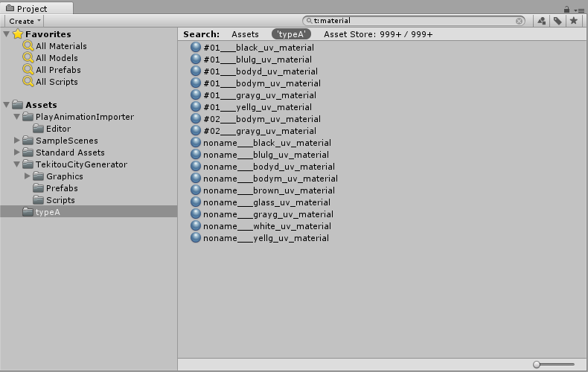
Task: Click material sphere icon of noname___black_uv_material
Action: point(196,143)
